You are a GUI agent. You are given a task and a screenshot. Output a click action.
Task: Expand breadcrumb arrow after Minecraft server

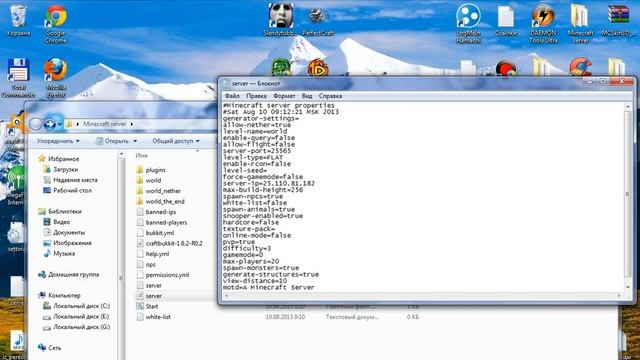click(132, 124)
